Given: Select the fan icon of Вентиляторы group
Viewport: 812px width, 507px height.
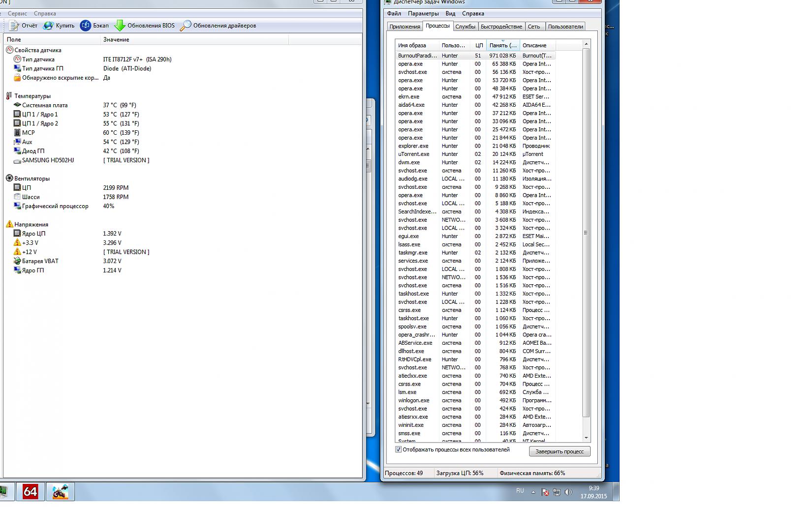Looking at the screenshot, I should (9, 179).
